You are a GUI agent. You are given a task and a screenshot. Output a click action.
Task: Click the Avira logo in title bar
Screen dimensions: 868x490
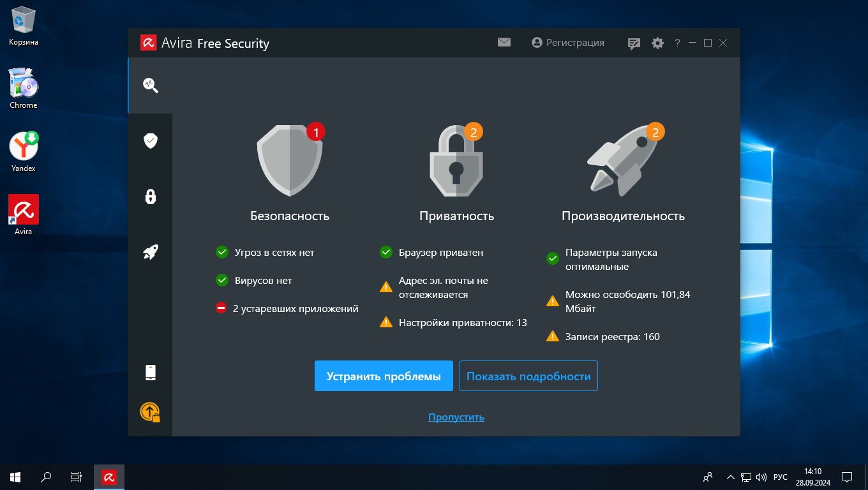click(149, 43)
